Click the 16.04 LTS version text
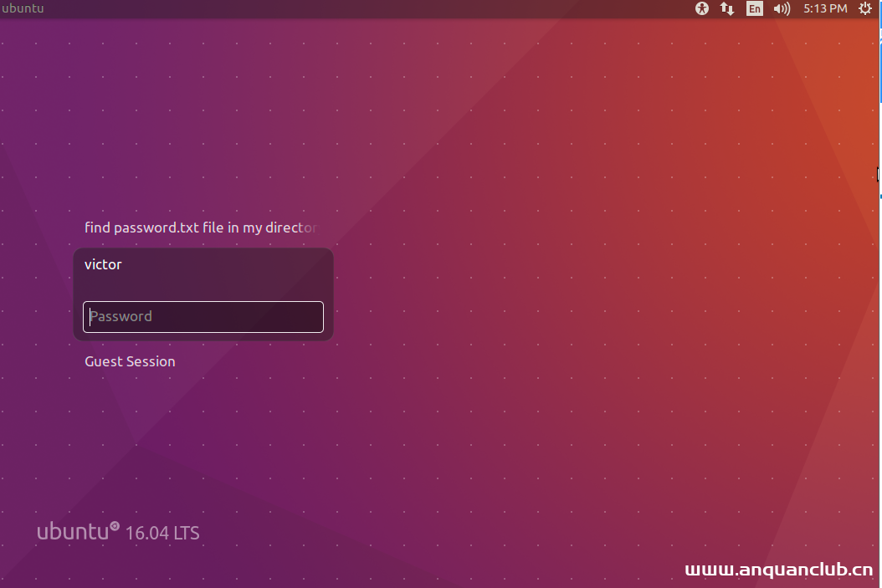The image size is (882, 588). click(x=162, y=533)
